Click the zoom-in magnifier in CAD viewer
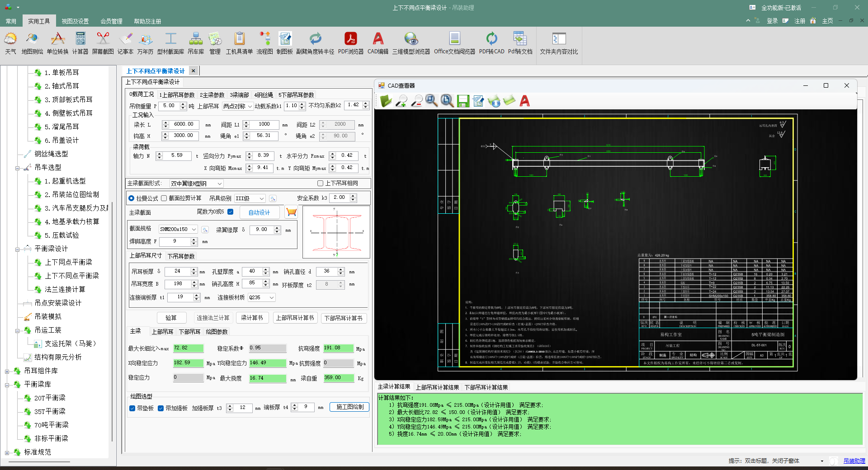The width and height of the screenshot is (868, 470). tap(401, 101)
